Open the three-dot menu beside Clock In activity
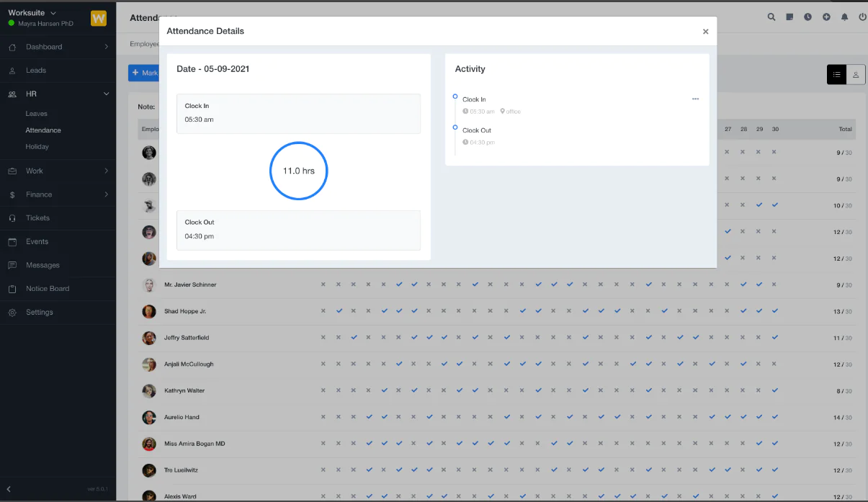Image resolution: width=868 pixels, height=502 pixels. pyautogui.click(x=695, y=99)
